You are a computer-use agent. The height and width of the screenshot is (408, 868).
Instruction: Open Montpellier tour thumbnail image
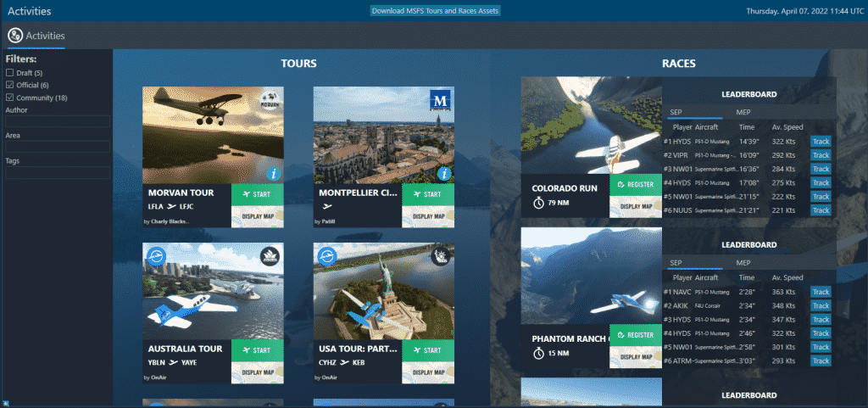384,135
